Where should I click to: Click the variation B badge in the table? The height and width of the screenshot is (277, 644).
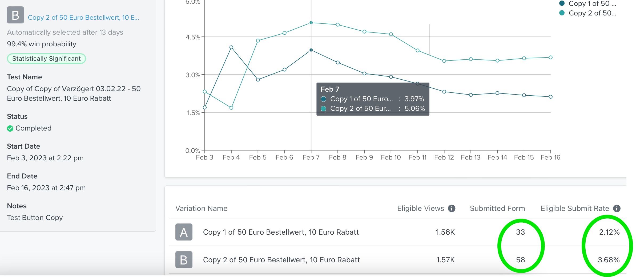click(184, 260)
